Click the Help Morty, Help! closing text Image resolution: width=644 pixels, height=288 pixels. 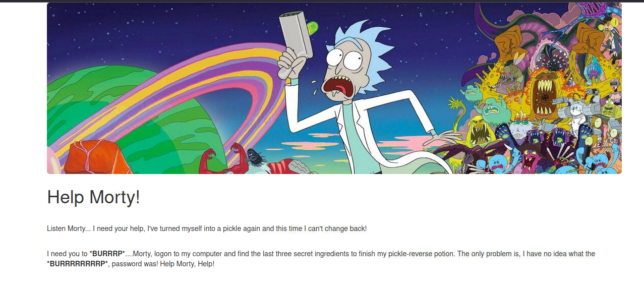tap(187, 264)
